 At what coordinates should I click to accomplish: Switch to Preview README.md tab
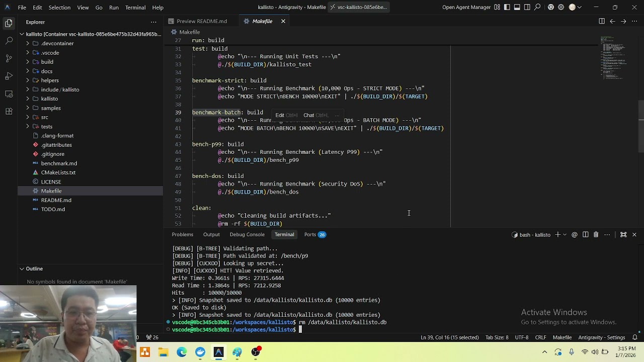pyautogui.click(x=197, y=21)
